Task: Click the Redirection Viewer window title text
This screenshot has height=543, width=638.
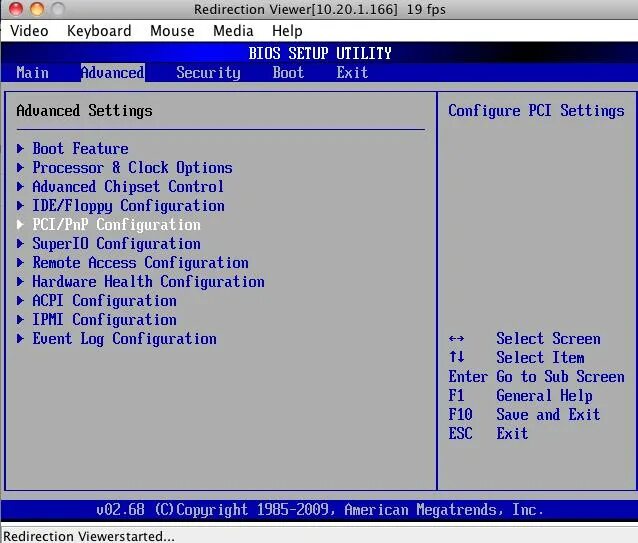Action: (x=320, y=9)
